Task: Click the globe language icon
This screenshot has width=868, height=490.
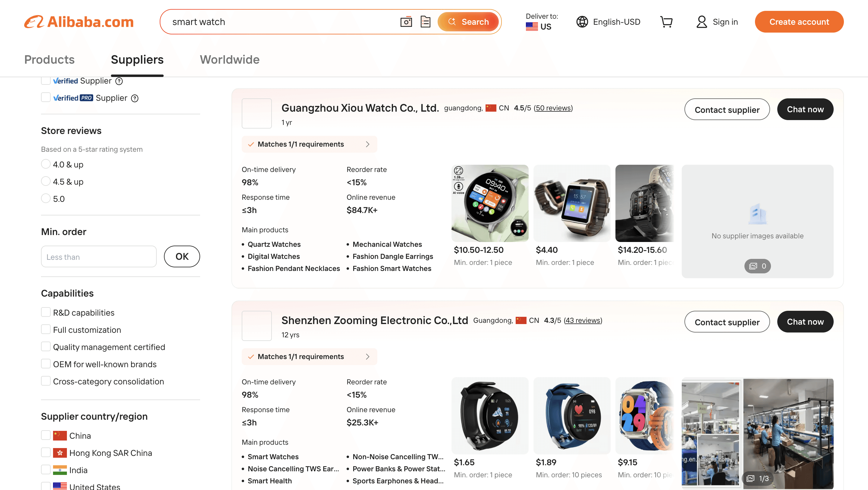Action: click(x=582, y=22)
